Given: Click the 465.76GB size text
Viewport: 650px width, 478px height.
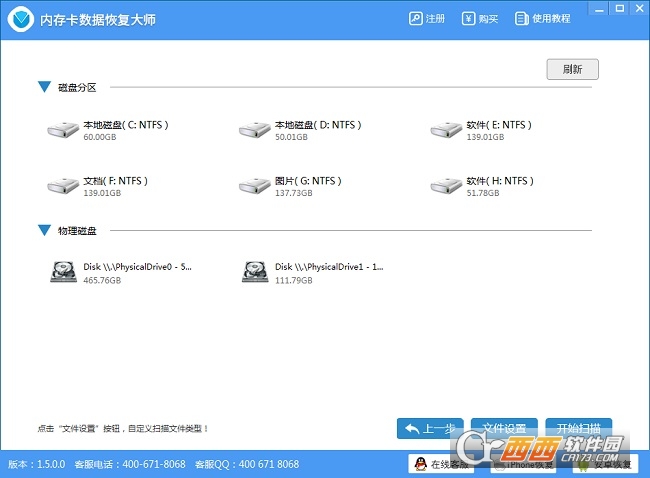Looking at the screenshot, I should point(102,281).
